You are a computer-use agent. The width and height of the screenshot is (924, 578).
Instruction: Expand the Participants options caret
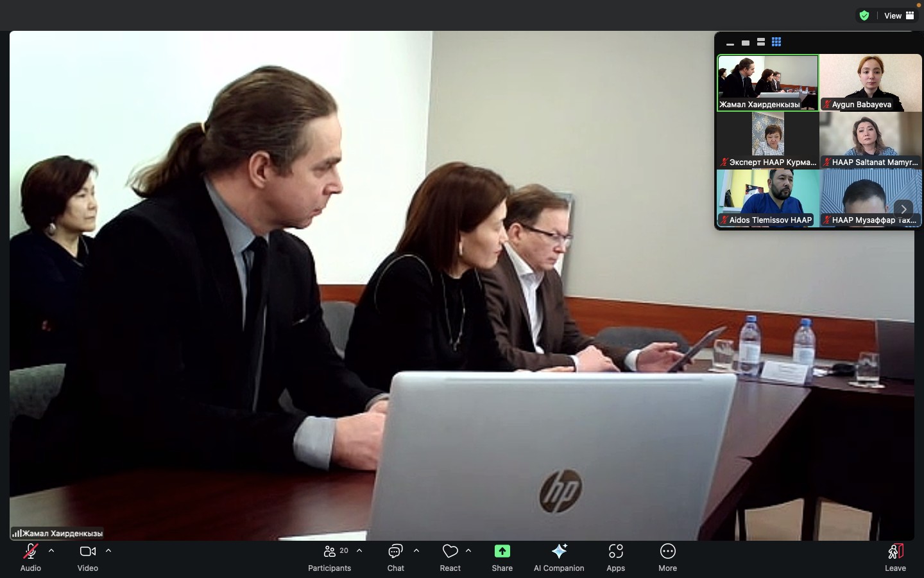point(359,551)
